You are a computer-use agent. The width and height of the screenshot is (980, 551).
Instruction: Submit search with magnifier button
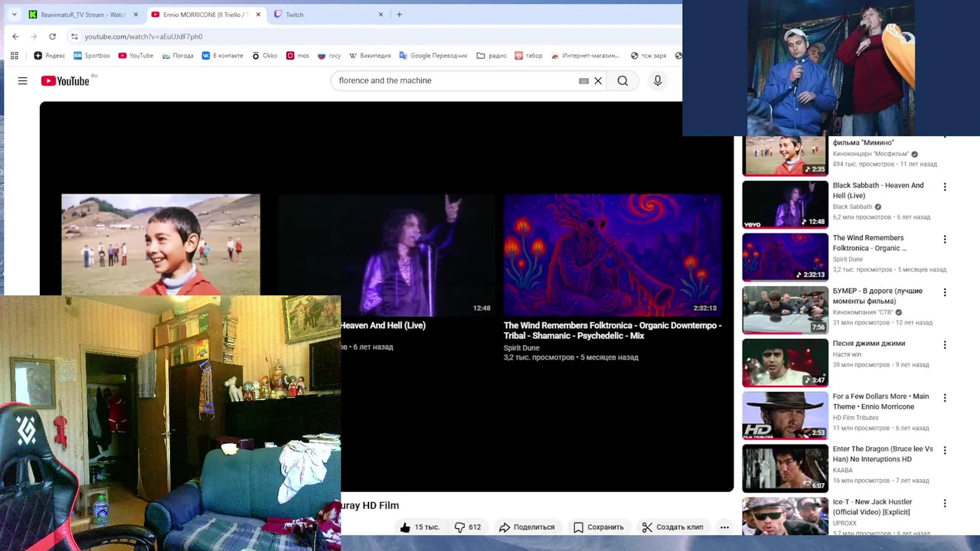coord(622,80)
